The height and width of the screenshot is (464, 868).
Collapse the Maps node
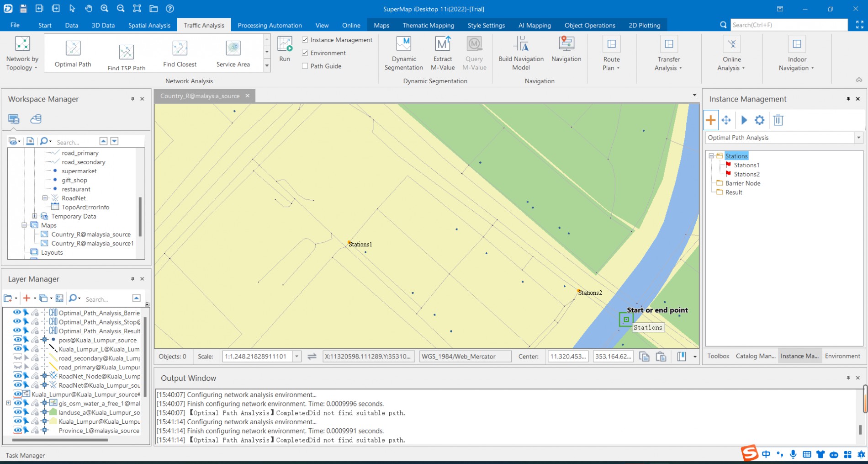click(24, 225)
